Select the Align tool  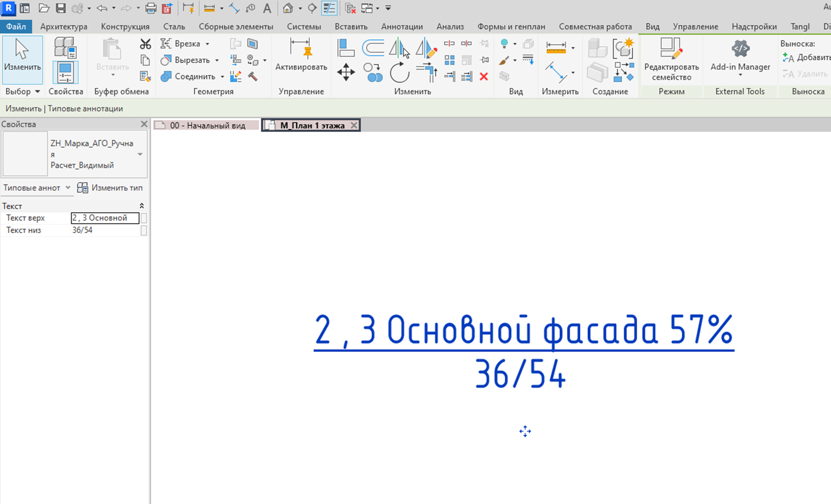pos(346,48)
